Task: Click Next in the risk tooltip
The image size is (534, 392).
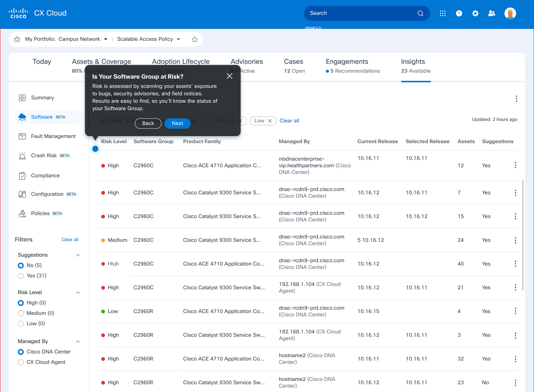Action: coord(177,123)
